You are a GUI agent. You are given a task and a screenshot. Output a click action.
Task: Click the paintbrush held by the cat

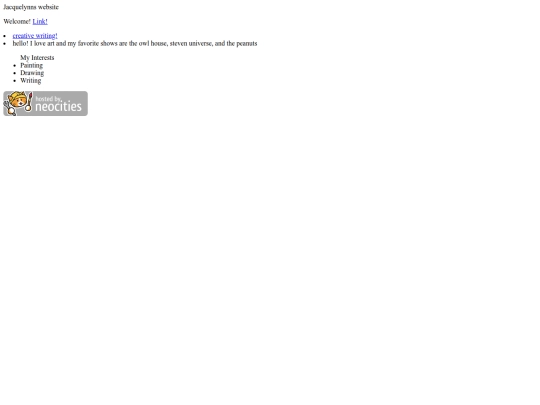tap(30, 101)
